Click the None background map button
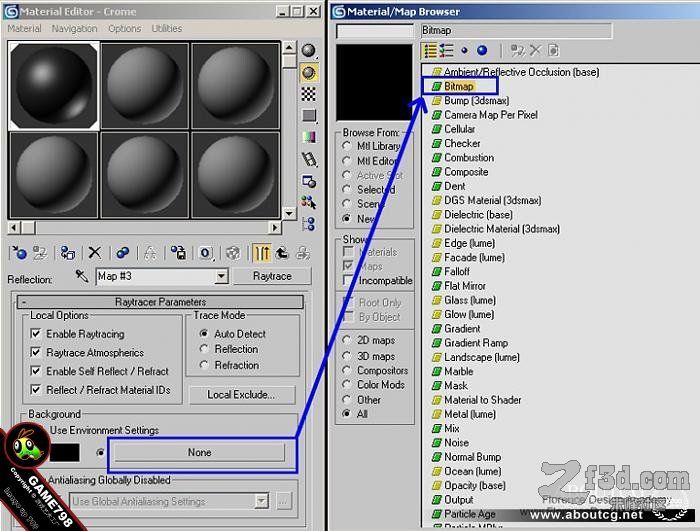700x531 pixels. pyautogui.click(x=199, y=452)
